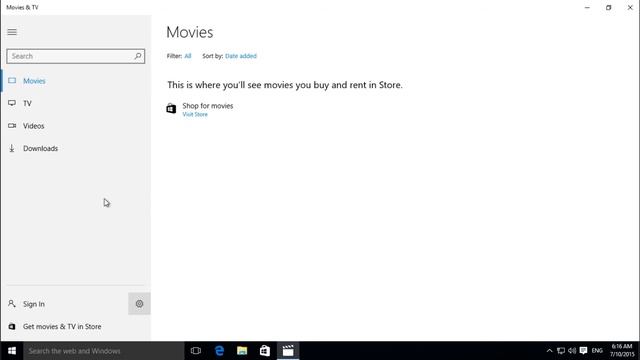Open the TV section
The height and width of the screenshot is (360, 640).
click(x=76, y=103)
